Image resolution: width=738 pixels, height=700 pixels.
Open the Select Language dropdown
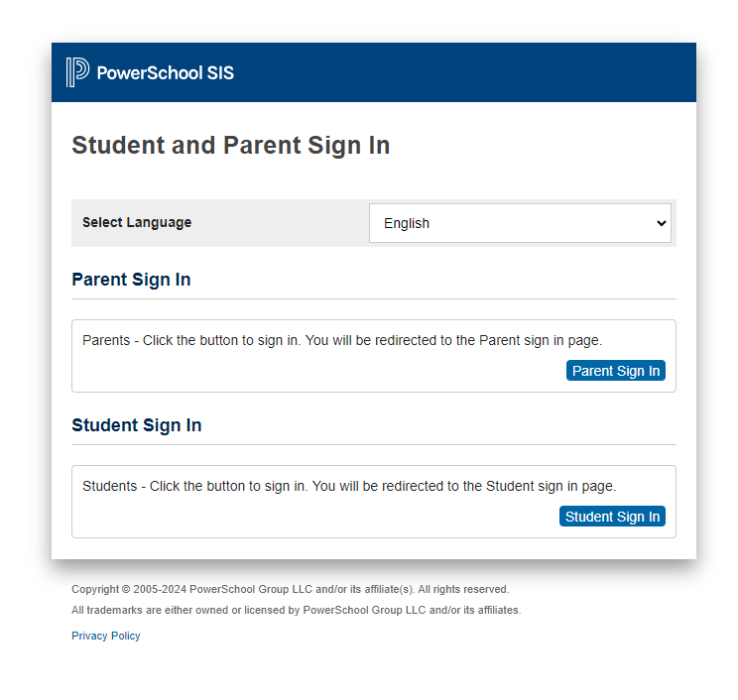click(x=520, y=223)
